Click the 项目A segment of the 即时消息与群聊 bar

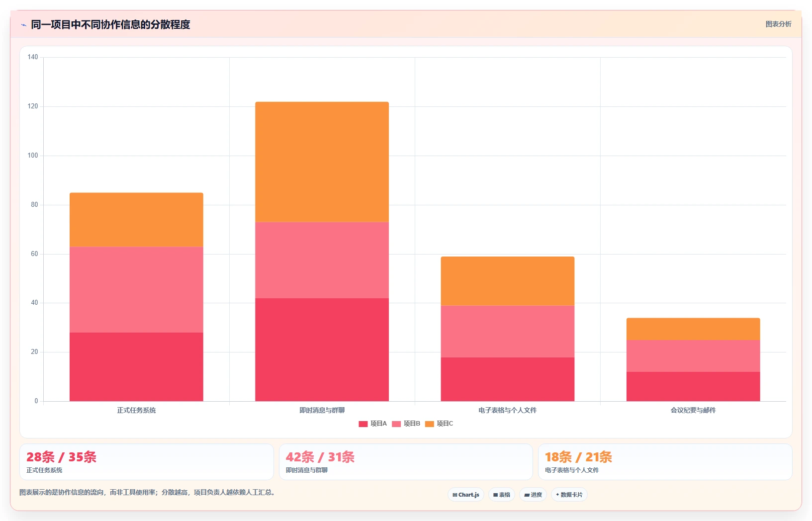322,349
